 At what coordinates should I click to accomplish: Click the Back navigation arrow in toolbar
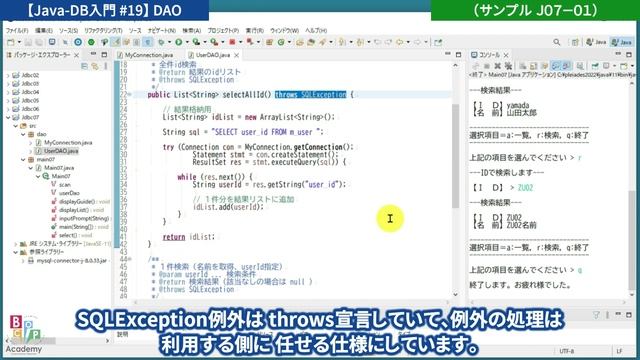(400, 42)
